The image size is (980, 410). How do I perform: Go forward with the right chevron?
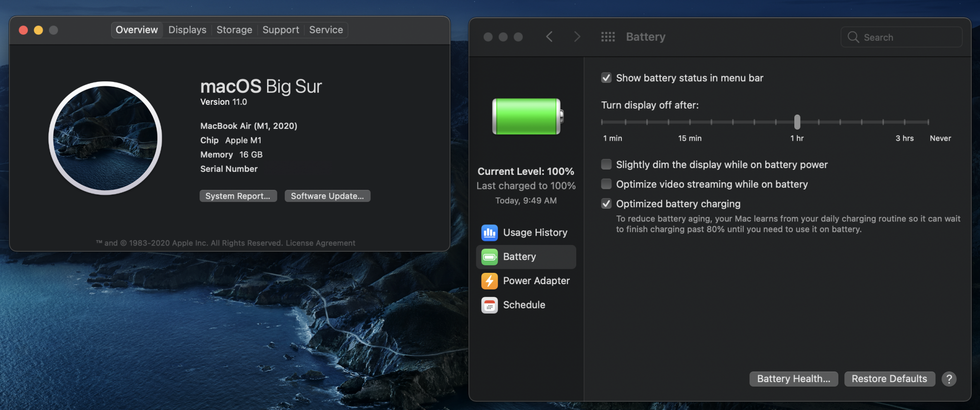(577, 37)
